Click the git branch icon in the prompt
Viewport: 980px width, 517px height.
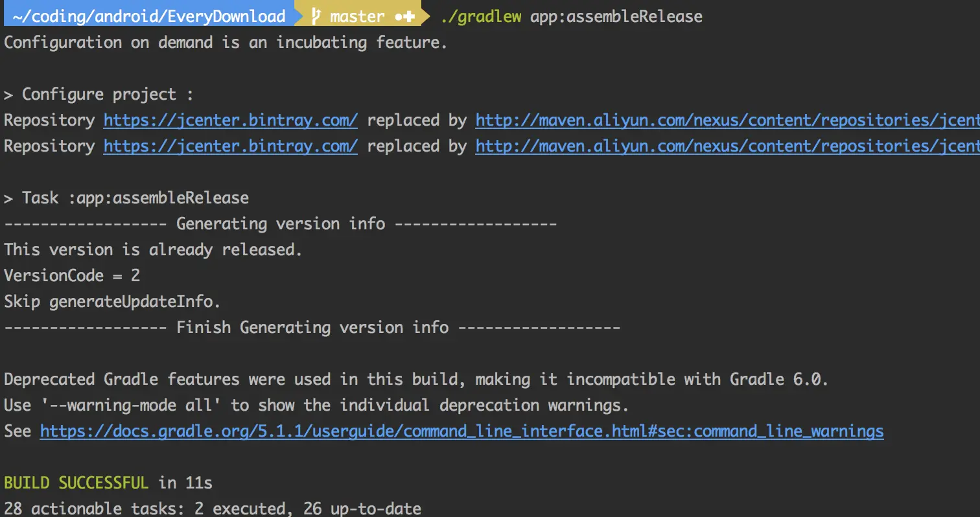[316, 16]
